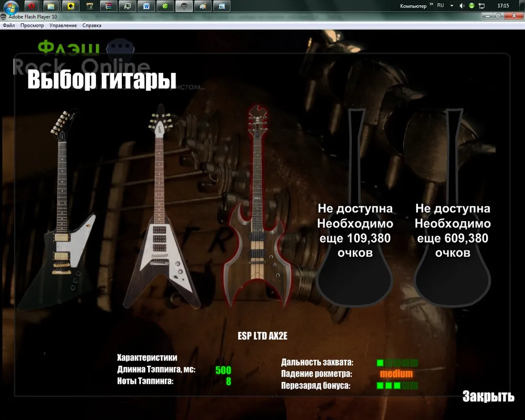This screenshot has height=420, width=525.
Task: Click the Ноты Тэппинга label
Action: click(145, 381)
